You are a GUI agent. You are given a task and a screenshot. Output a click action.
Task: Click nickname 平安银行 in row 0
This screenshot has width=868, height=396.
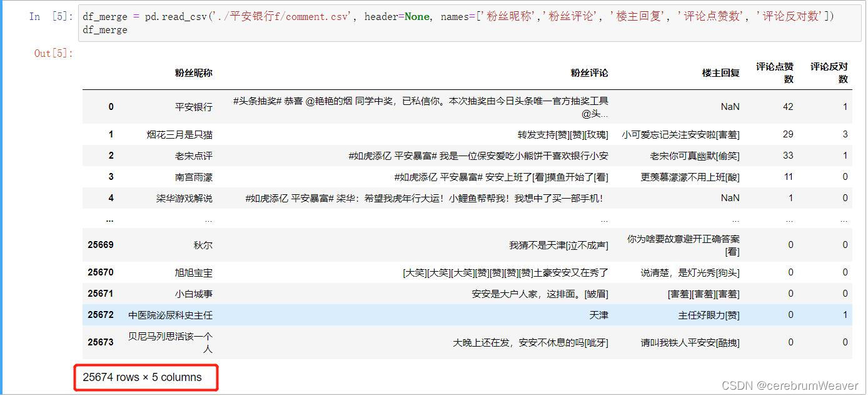tap(194, 107)
